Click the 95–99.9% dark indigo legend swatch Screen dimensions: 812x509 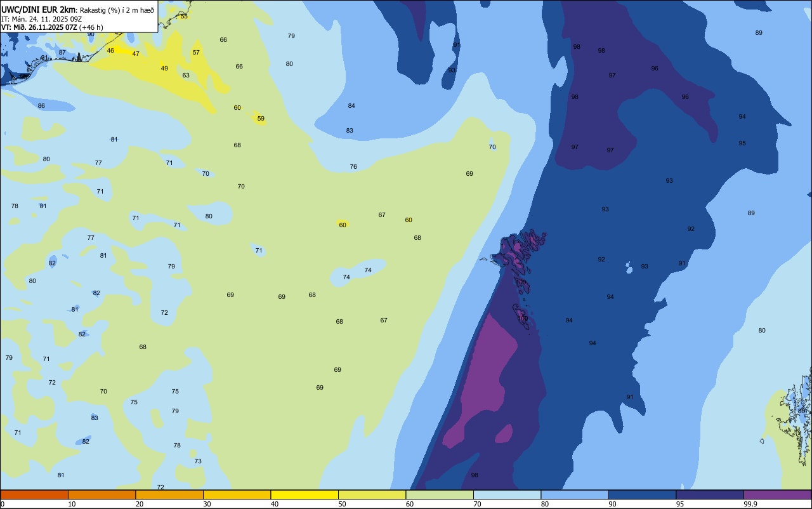[710, 494]
